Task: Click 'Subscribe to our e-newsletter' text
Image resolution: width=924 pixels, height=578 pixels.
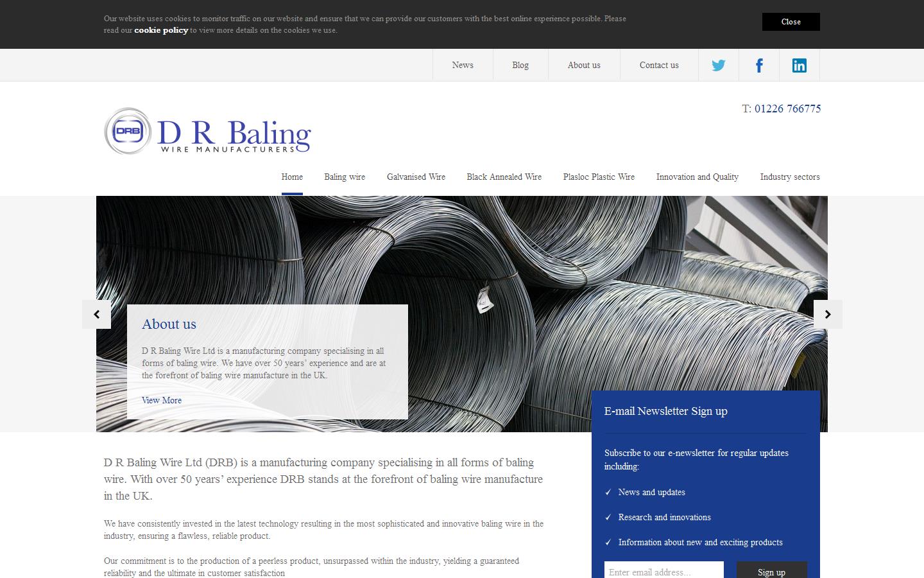Action: tap(696, 459)
